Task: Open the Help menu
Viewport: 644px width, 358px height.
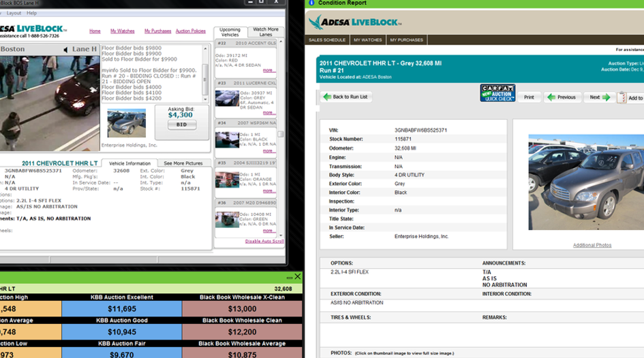Action: pos(33,13)
